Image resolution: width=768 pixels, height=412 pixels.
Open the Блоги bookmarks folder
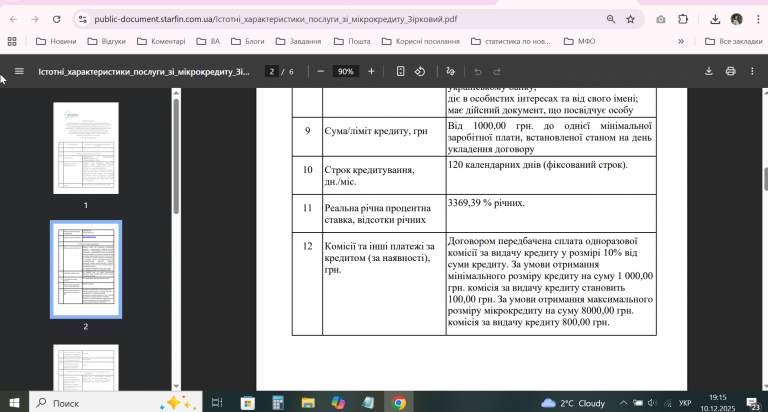click(x=248, y=41)
